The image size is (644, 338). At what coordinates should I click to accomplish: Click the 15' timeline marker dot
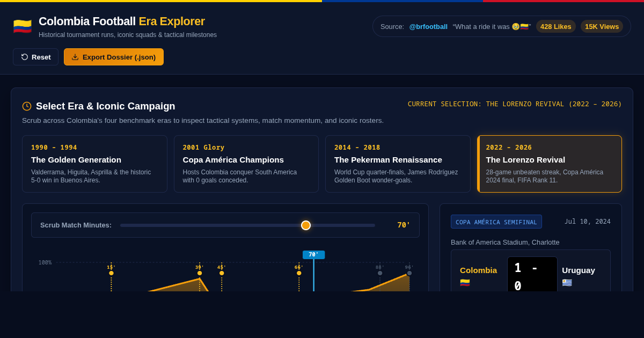point(111,273)
